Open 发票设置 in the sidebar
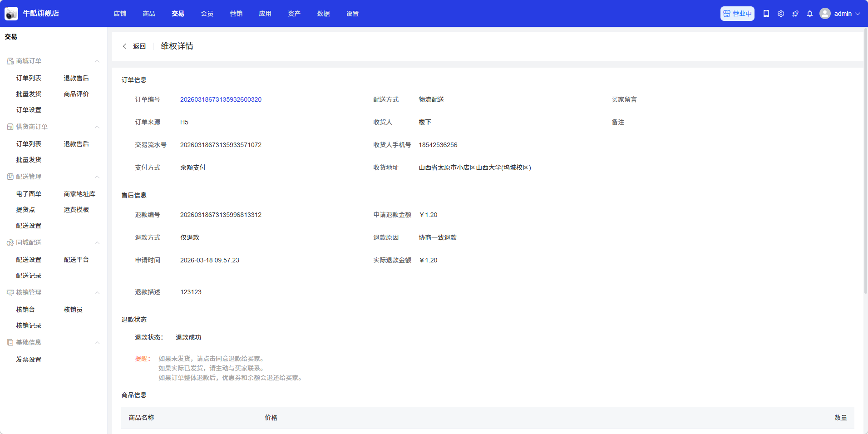The image size is (868, 434). coord(29,360)
